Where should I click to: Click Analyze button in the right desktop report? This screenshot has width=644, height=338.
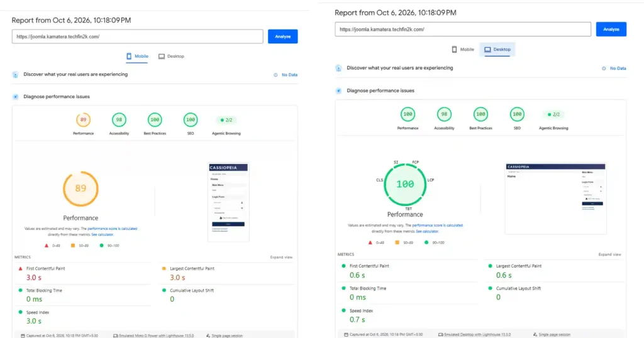pyautogui.click(x=611, y=29)
